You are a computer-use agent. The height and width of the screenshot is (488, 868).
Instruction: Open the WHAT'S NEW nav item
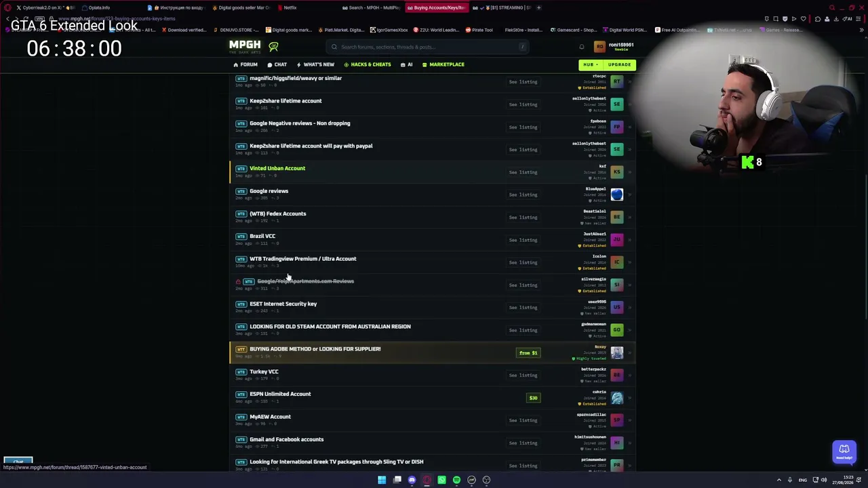(315, 65)
